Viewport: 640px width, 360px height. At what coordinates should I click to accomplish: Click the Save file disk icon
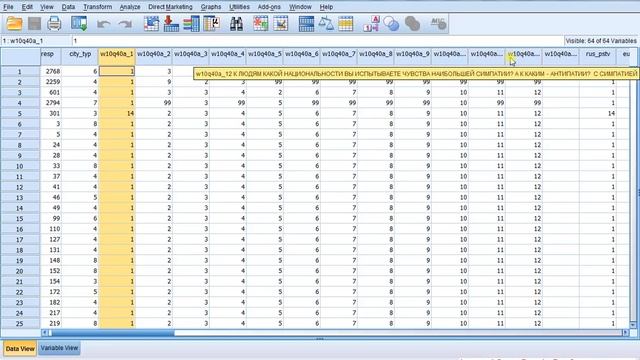click(34, 24)
